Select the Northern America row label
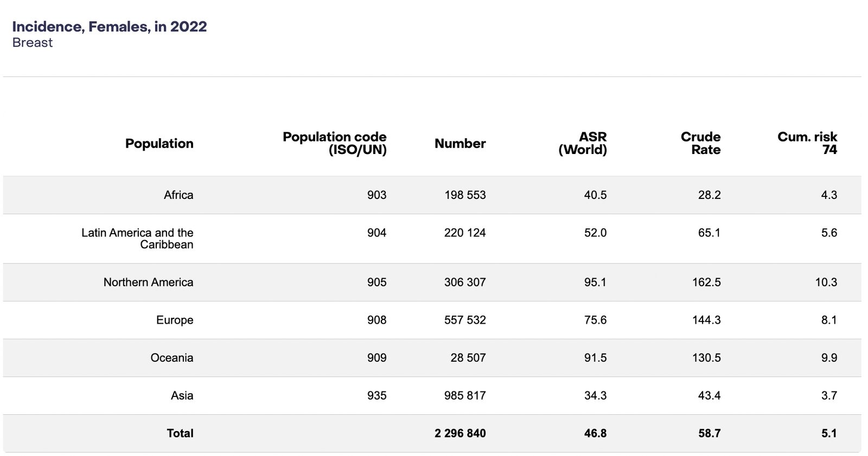Screen dimensions: 868x456 coord(148,282)
